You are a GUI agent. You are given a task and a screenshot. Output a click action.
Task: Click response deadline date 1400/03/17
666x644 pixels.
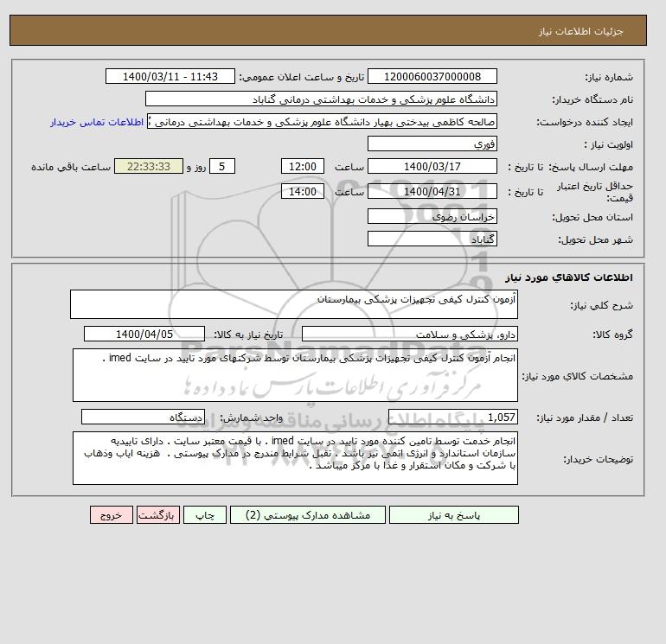tap(432, 167)
